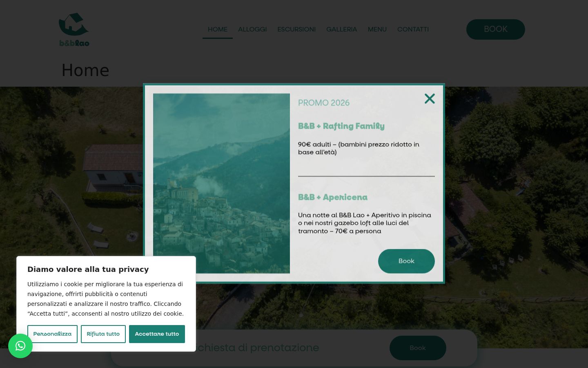Image resolution: width=588 pixels, height=368 pixels.
Task: Click the b&bLao house logo
Action: (x=74, y=29)
